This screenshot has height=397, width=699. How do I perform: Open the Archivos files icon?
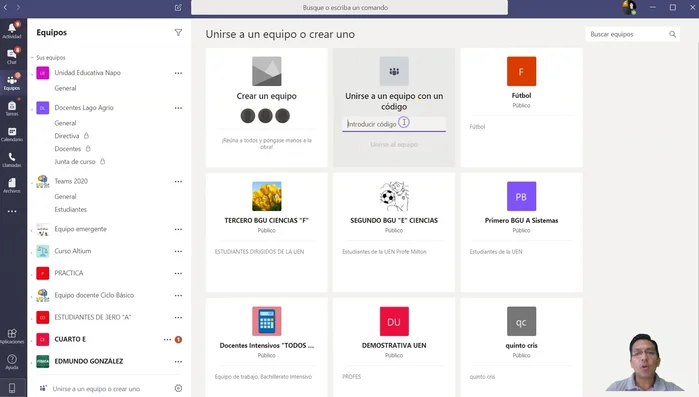[12, 185]
